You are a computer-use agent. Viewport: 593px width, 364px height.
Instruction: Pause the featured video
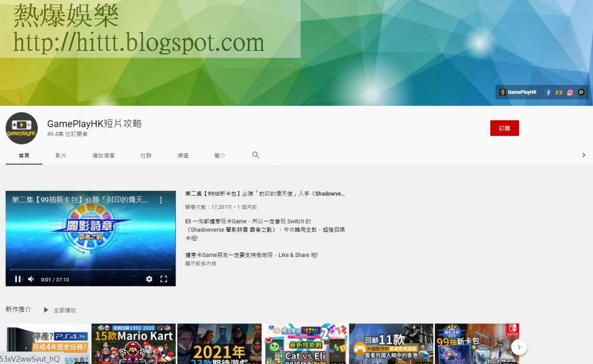(x=17, y=279)
